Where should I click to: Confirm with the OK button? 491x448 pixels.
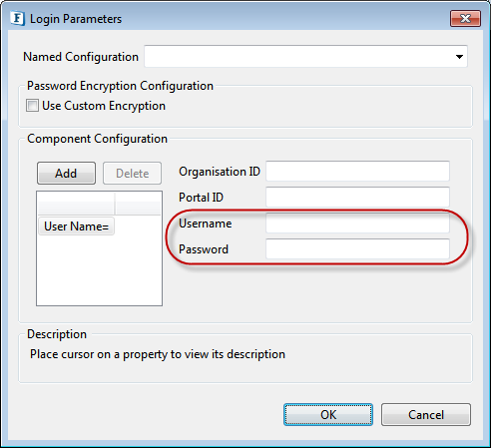328,414
